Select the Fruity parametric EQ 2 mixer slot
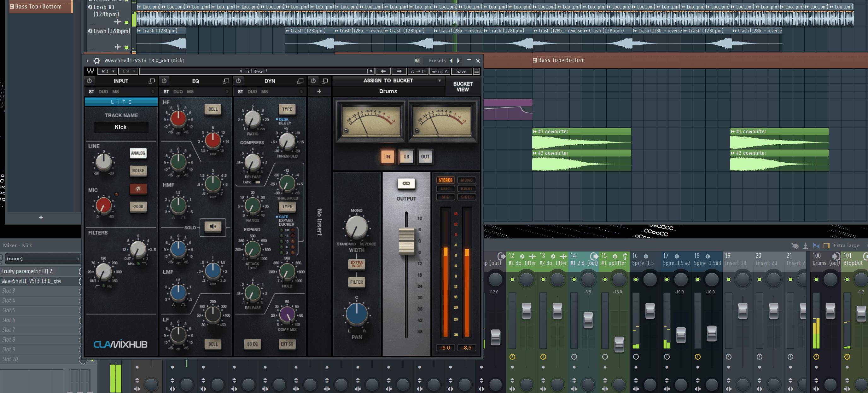This screenshot has height=393, width=868. tap(39, 271)
